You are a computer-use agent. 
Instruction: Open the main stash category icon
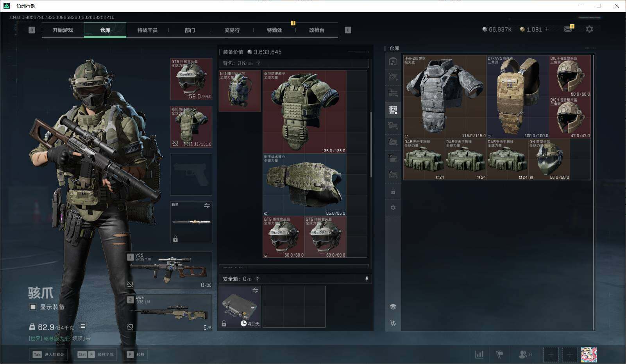[x=393, y=61]
